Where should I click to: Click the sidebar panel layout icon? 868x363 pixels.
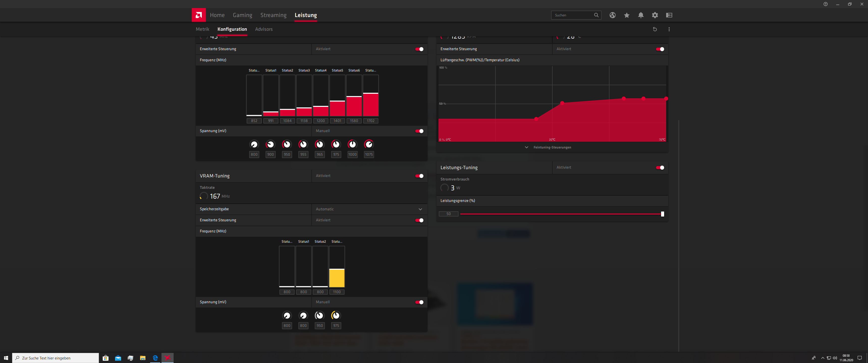pyautogui.click(x=669, y=15)
